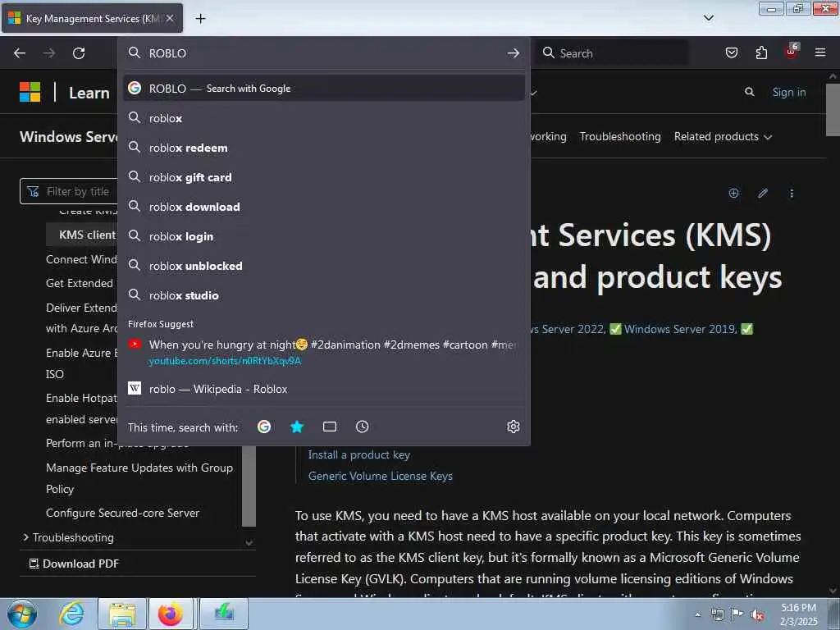This screenshot has height=630, width=840.
Task: Open the Firefox application menu
Action: [820, 52]
